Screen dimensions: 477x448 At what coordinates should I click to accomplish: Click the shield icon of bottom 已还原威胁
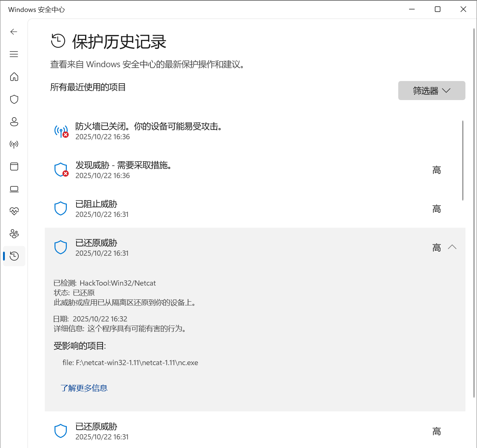pyautogui.click(x=61, y=431)
